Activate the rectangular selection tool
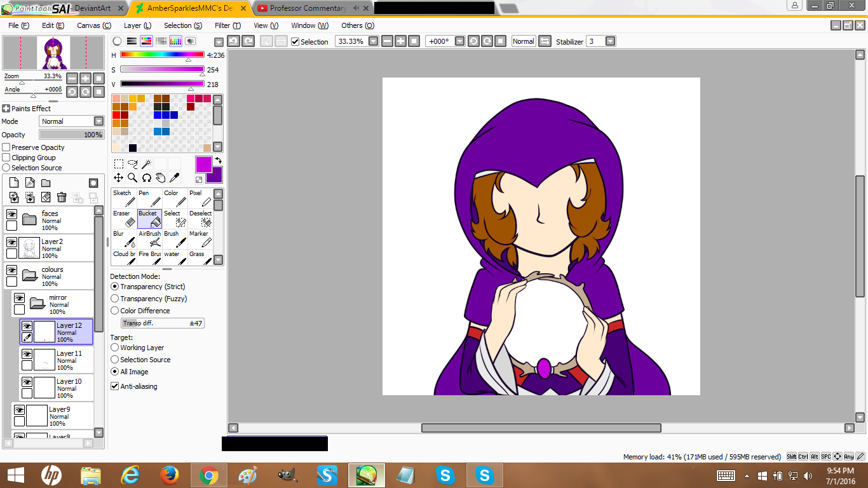The image size is (868, 488). click(x=119, y=164)
